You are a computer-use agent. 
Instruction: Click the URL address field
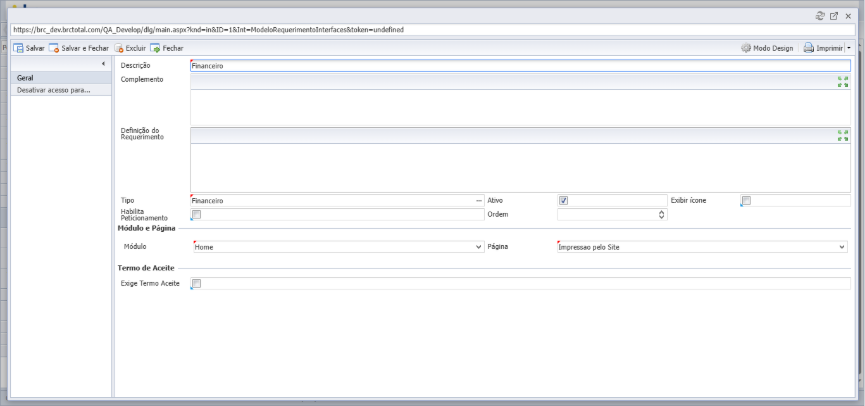click(x=433, y=30)
